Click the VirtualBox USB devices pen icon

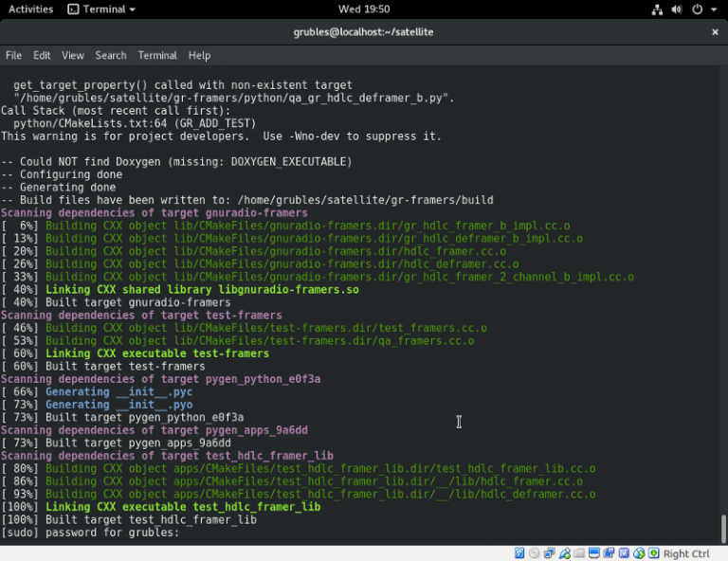coord(565,553)
